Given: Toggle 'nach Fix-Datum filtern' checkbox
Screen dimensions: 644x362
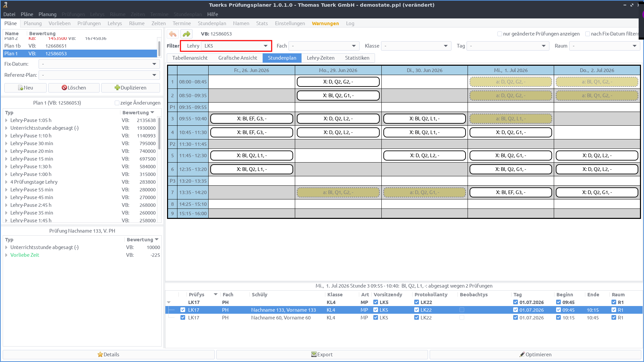Looking at the screenshot, I should [x=588, y=34].
